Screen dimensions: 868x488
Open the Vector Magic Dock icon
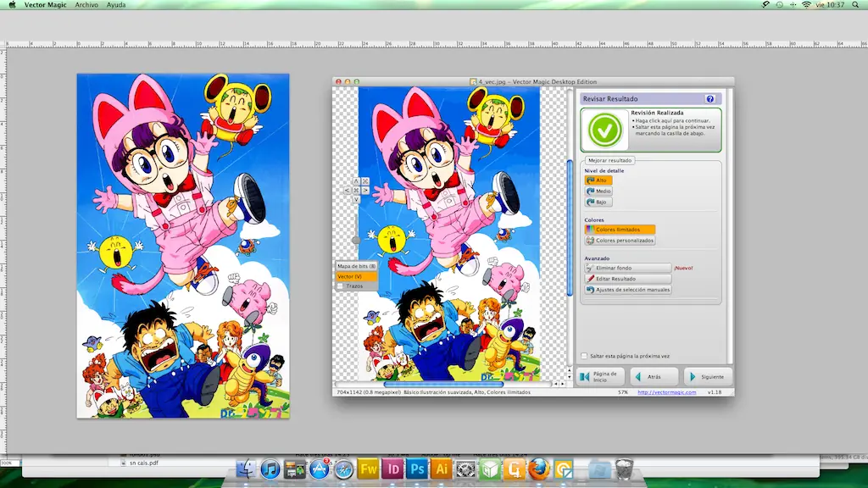(x=563, y=469)
